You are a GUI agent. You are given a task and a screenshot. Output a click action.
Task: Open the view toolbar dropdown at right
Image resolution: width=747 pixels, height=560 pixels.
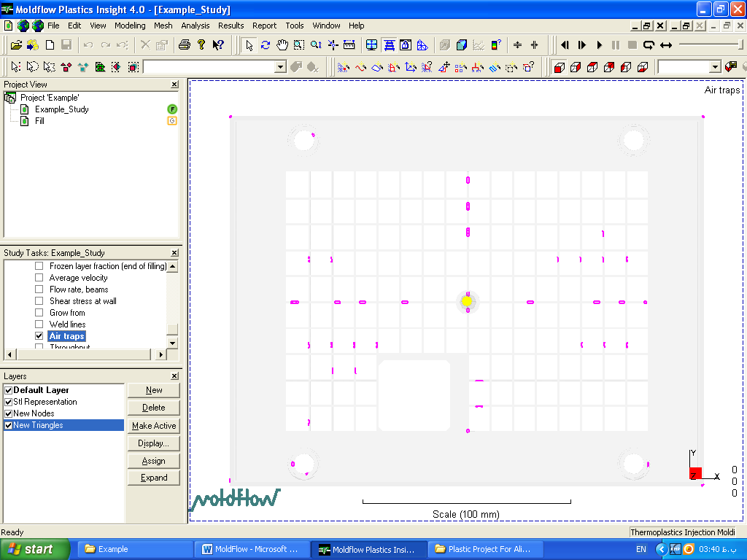click(714, 67)
